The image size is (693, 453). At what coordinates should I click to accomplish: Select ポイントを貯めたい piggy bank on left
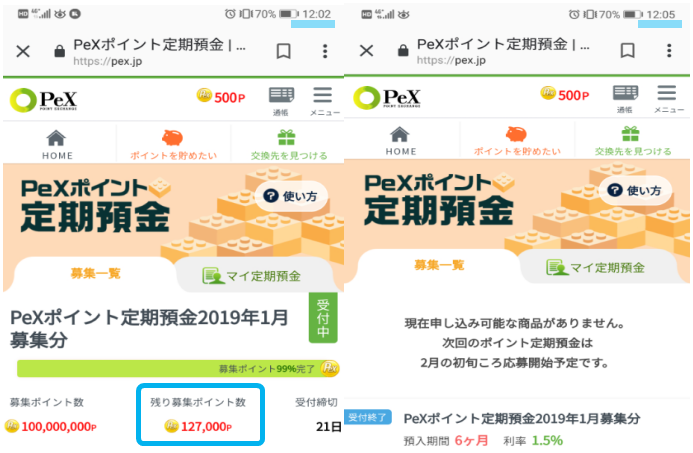[x=173, y=145]
